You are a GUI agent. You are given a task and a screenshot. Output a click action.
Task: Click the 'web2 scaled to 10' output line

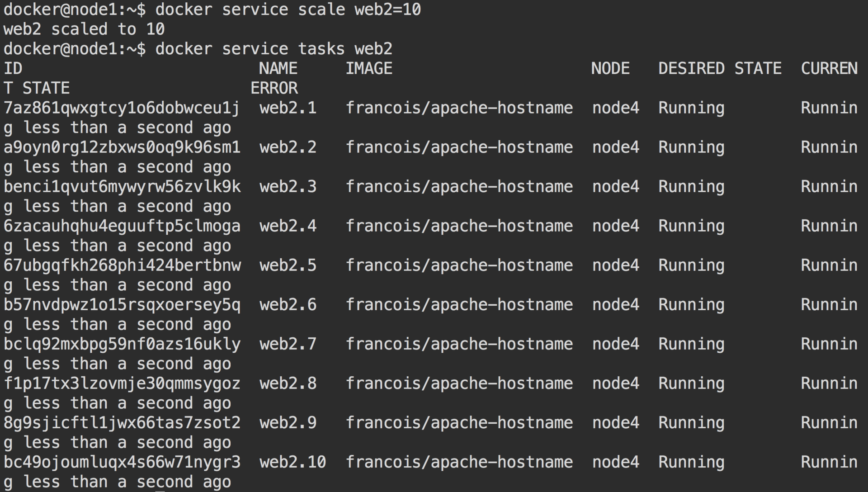[84, 29]
